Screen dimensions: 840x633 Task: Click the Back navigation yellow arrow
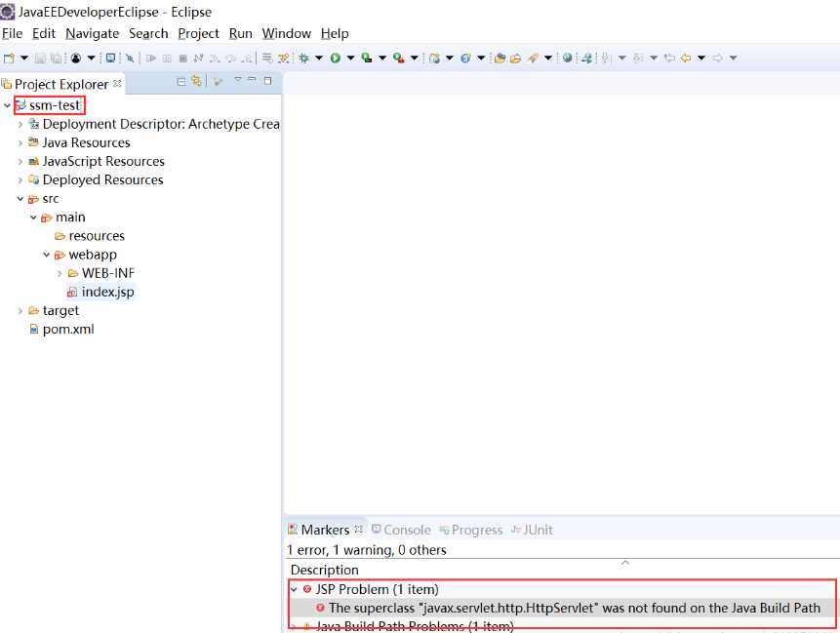click(686, 58)
